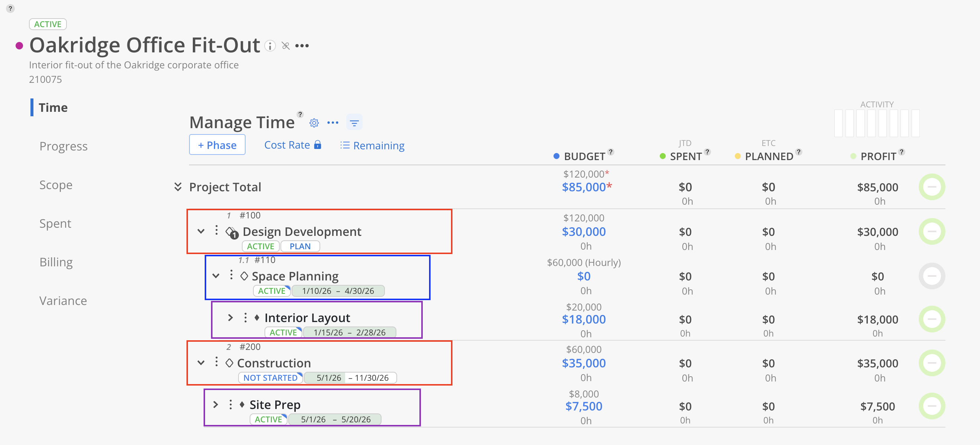The height and width of the screenshot is (445, 980).
Task: Click the Cost Rate lock icon
Action: coord(318,144)
